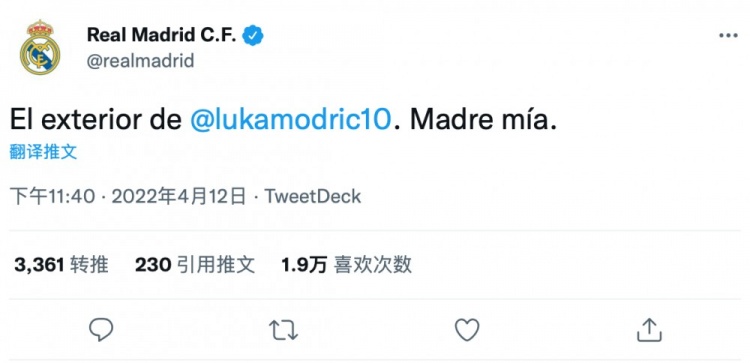Click the @realmadrid handle
The height and width of the screenshot is (363, 750).
[x=140, y=61]
